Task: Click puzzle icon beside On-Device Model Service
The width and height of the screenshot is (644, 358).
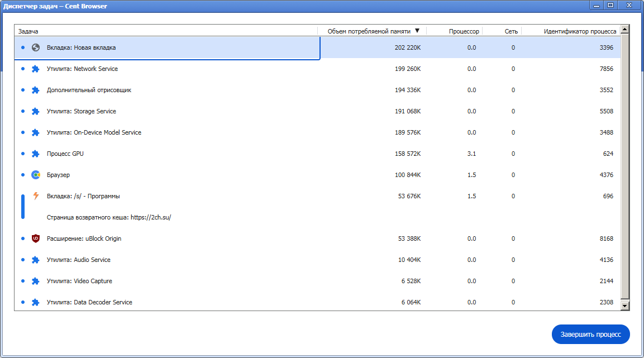Action: click(36, 132)
